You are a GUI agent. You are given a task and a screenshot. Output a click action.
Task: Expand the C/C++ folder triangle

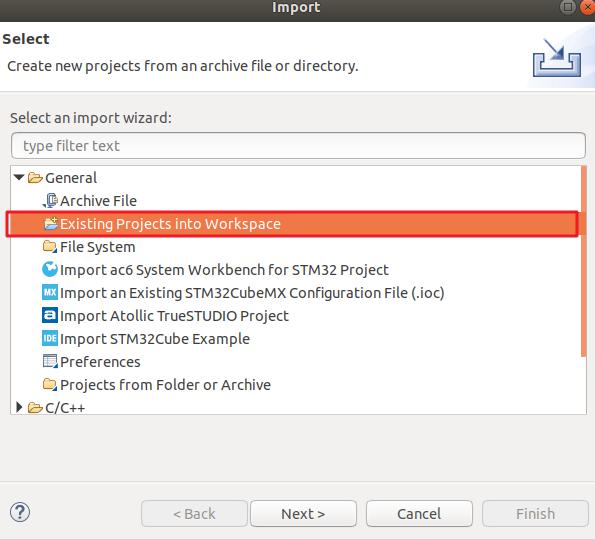19,407
